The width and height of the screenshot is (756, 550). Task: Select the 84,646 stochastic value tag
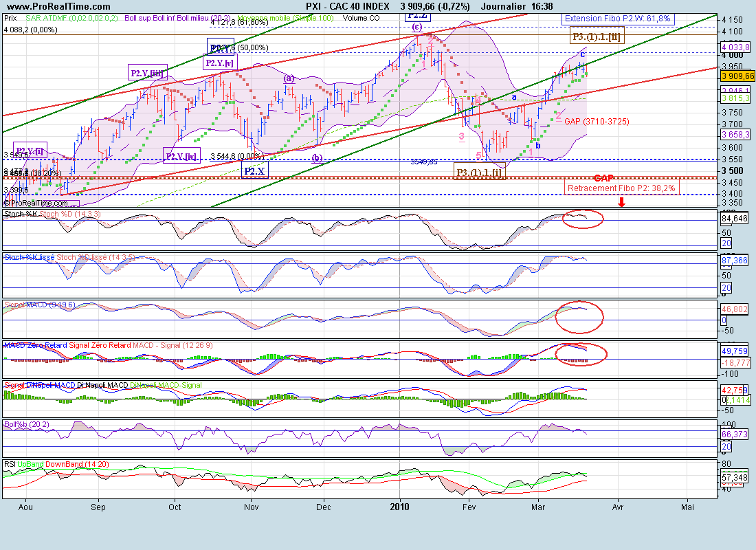tap(734, 219)
